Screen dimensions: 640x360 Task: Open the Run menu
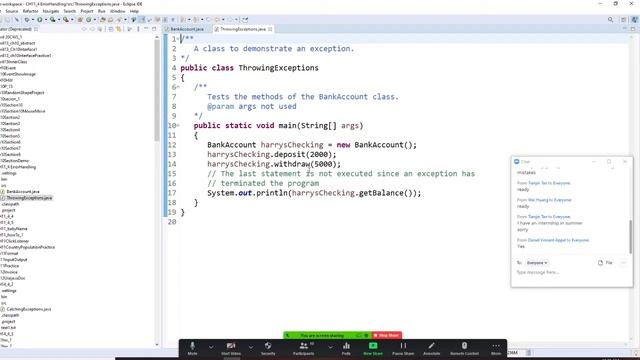click(x=102, y=11)
